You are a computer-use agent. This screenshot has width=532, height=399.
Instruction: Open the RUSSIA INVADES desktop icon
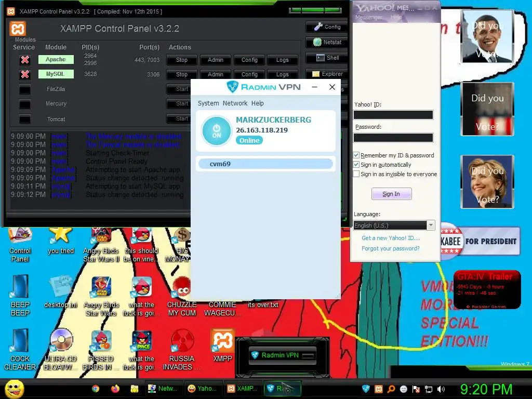182,350
